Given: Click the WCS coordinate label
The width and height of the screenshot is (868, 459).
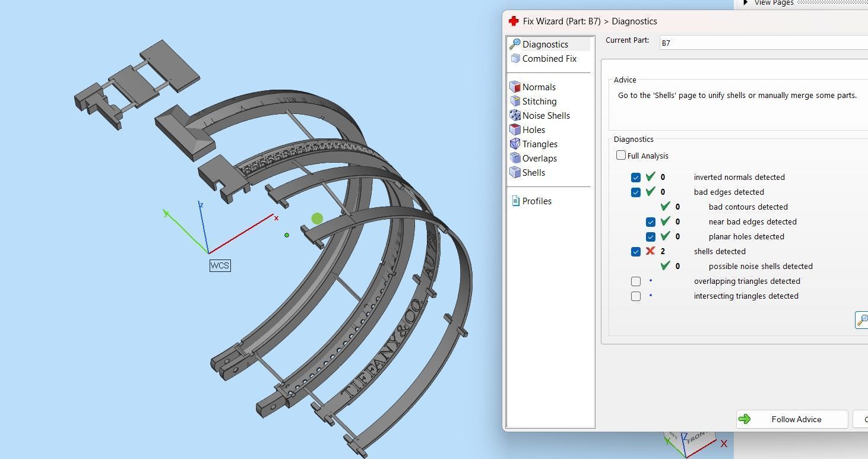Looking at the screenshot, I should 220,265.
